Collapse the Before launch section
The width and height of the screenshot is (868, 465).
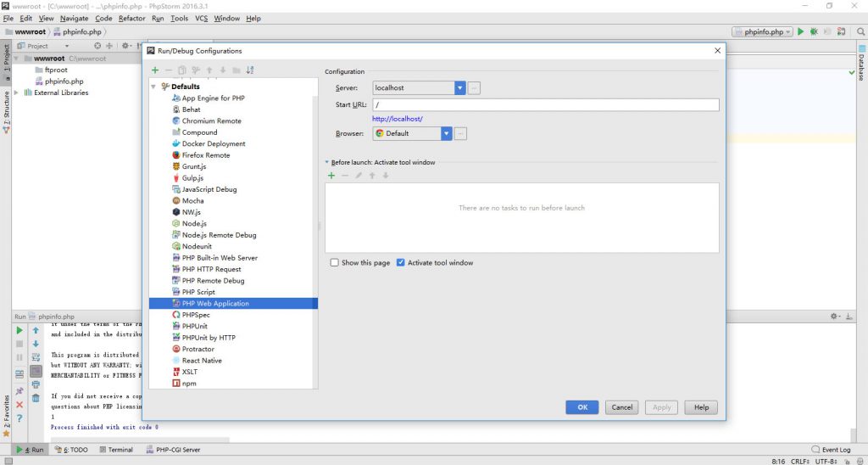click(326, 162)
